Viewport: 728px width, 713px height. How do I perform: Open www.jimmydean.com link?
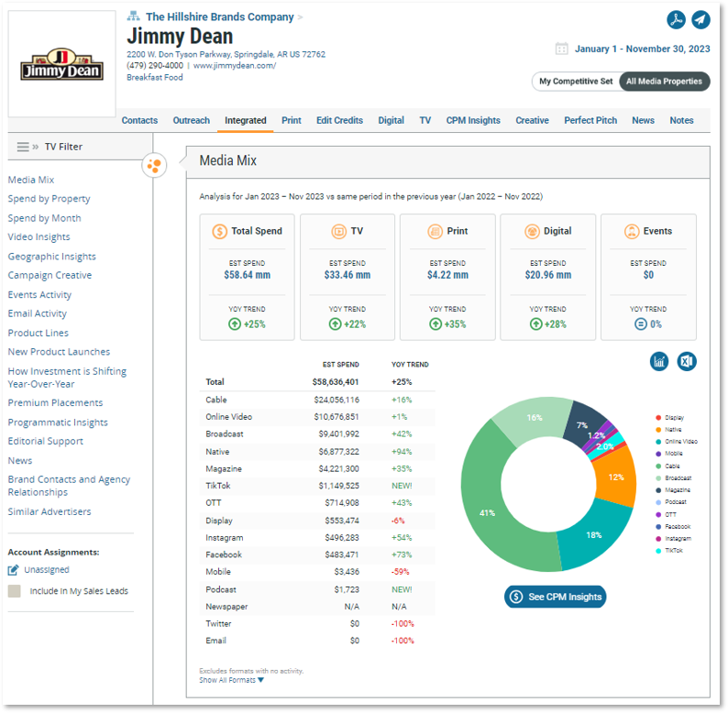click(235, 65)
